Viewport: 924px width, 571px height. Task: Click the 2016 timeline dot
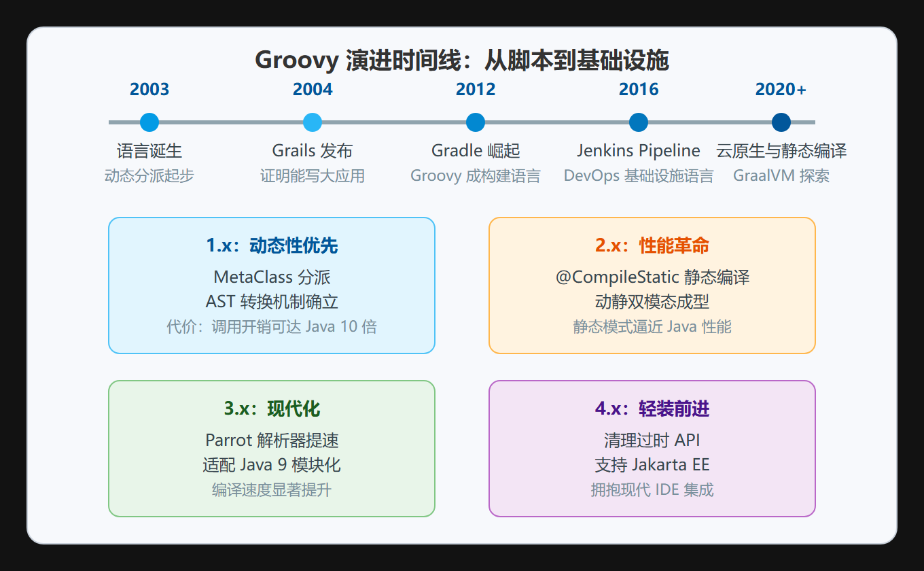pyautogui.click(x=639, y=122)
